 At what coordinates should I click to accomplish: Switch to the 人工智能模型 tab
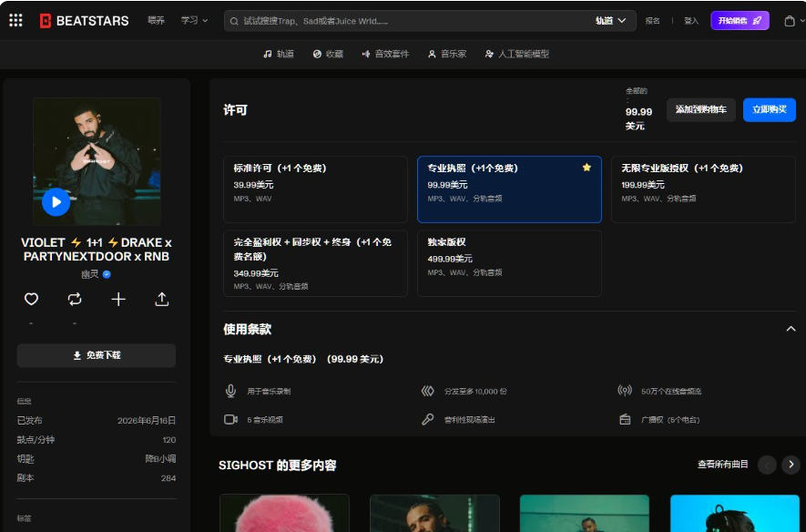[x=517, y=54]
